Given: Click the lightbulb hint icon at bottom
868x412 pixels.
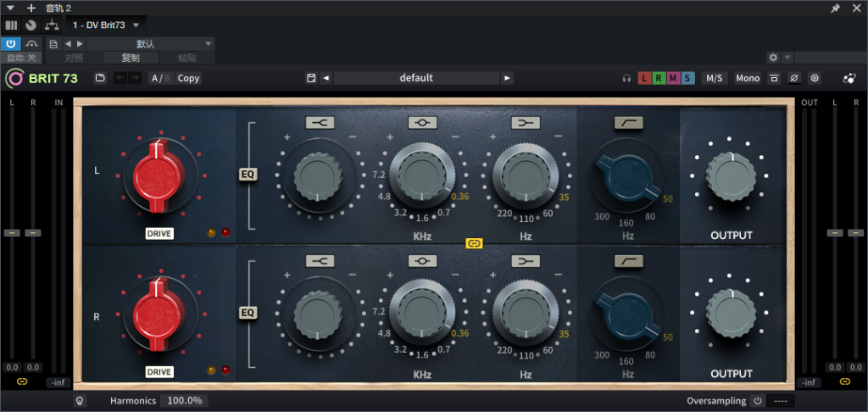Looking at the screenshot, I should (80, 400).
